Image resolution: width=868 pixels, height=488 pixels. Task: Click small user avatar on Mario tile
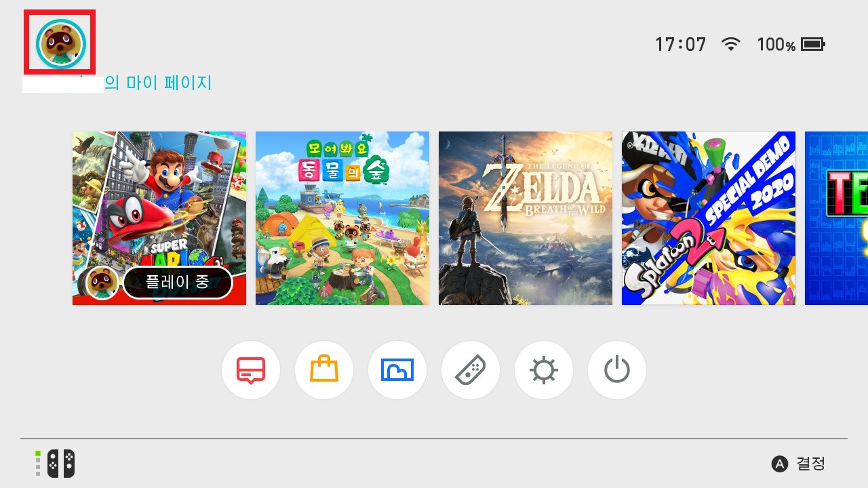click(x=103, y=283)
